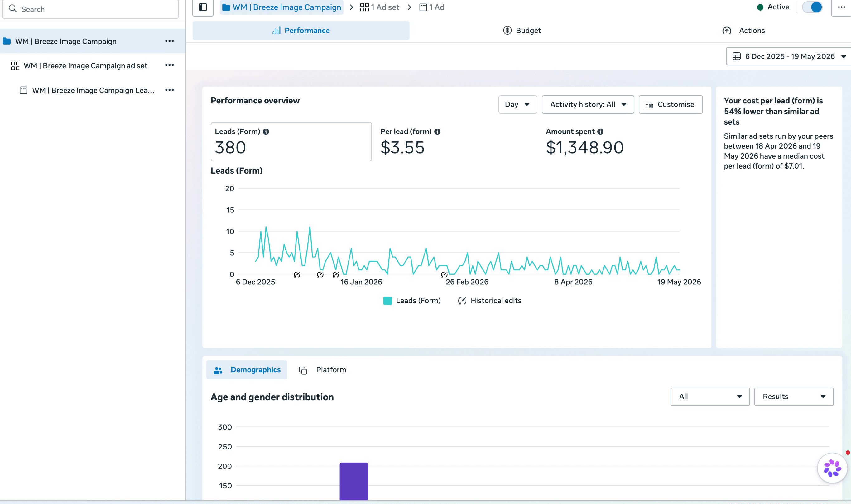Click the third historical edit marker before 16 Jan
Screen dimensions: 851x504
[336, 274]
